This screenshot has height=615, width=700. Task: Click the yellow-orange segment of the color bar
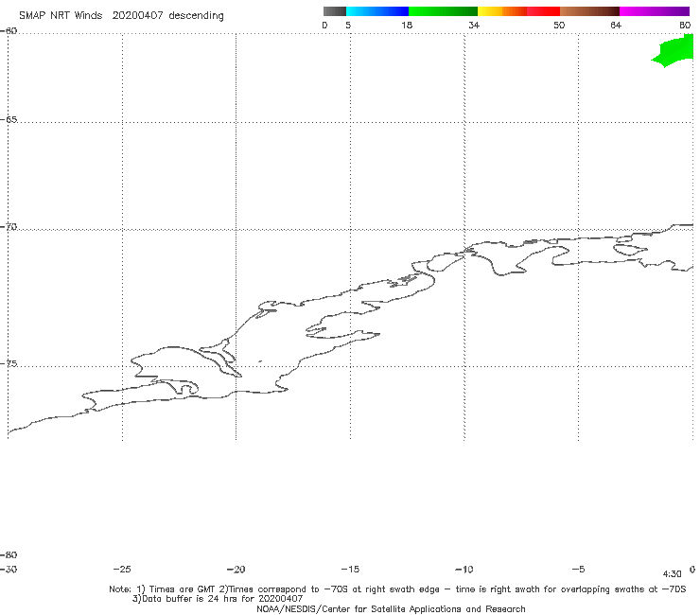tap(502, 11)
